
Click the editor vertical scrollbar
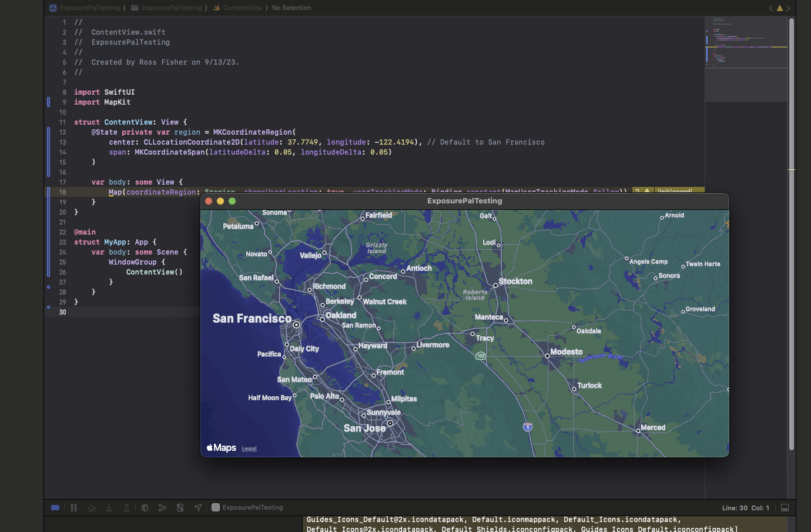792,235
